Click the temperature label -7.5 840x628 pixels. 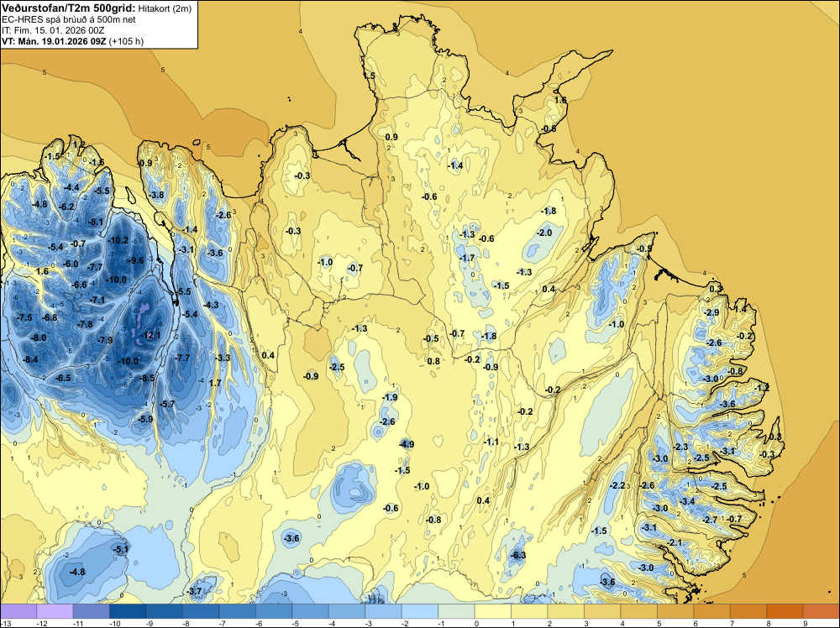[24, 317]
